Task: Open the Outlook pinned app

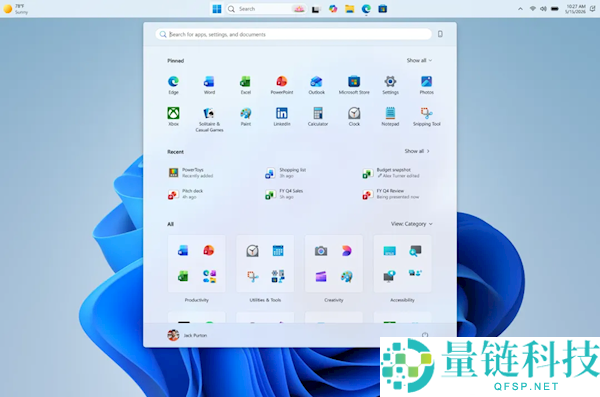Action: click(x=316, y=85)
